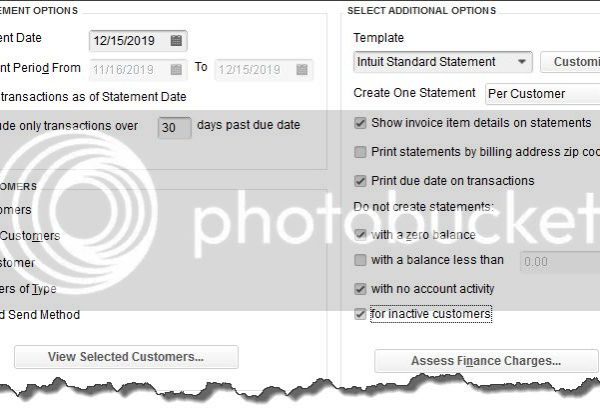Viewport: 600px width, 420px height.
Task: Click the Statement Date 12/15/2019 field
Action: click(138, 41)
